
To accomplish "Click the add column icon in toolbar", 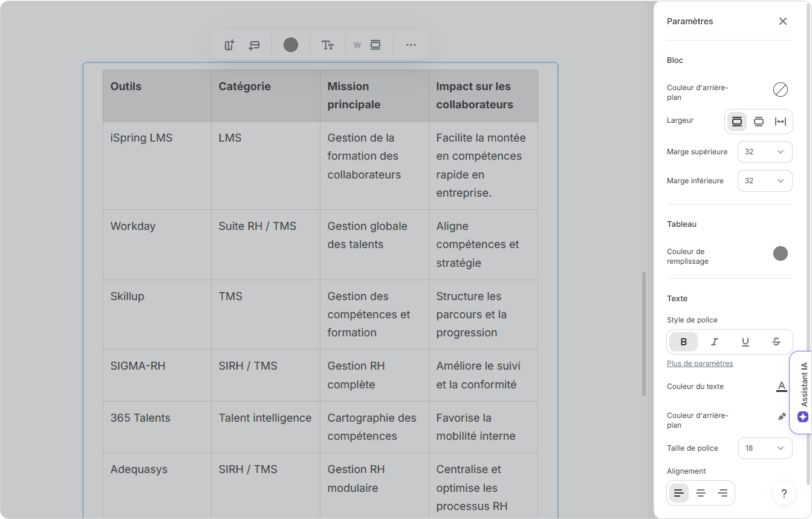I will click(229, 45).
